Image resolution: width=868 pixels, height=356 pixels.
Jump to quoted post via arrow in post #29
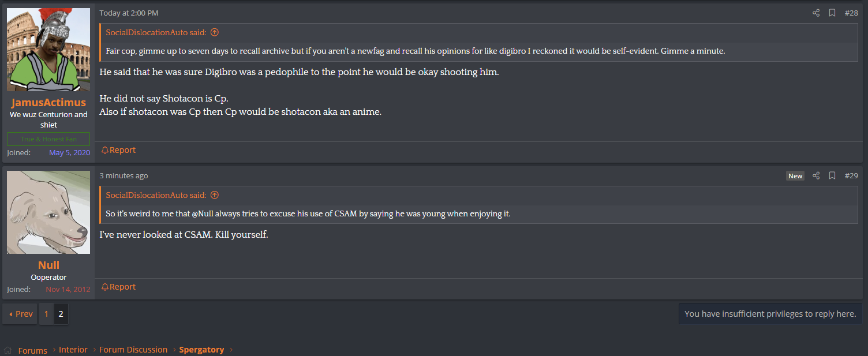tap(215, 196)
